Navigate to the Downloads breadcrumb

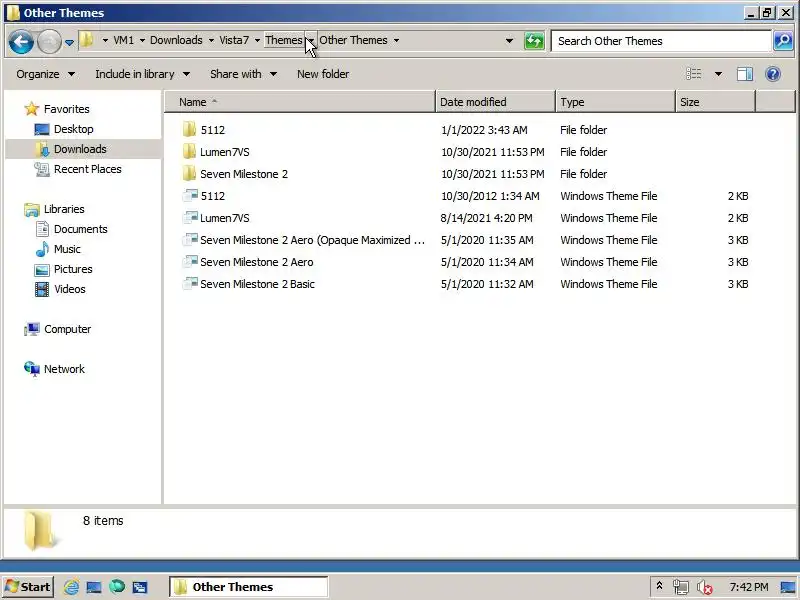click(x=176, y=40)
